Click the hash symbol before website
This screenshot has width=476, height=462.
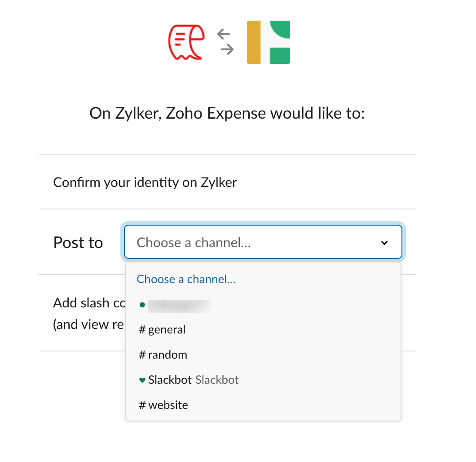[x=142, y=405]
